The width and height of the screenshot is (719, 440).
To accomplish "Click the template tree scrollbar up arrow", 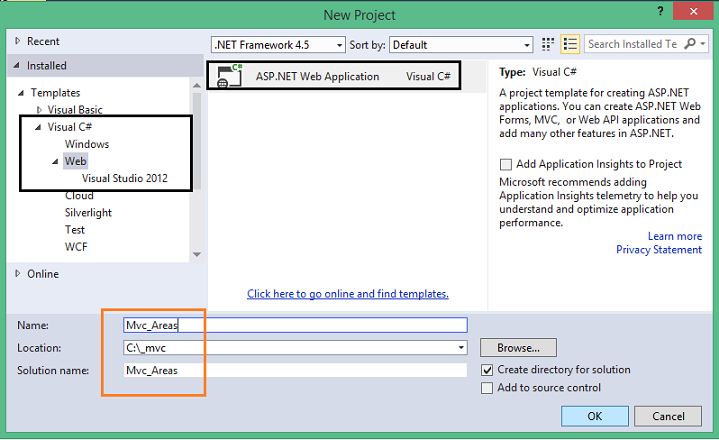I will click(x=197, y=85).
